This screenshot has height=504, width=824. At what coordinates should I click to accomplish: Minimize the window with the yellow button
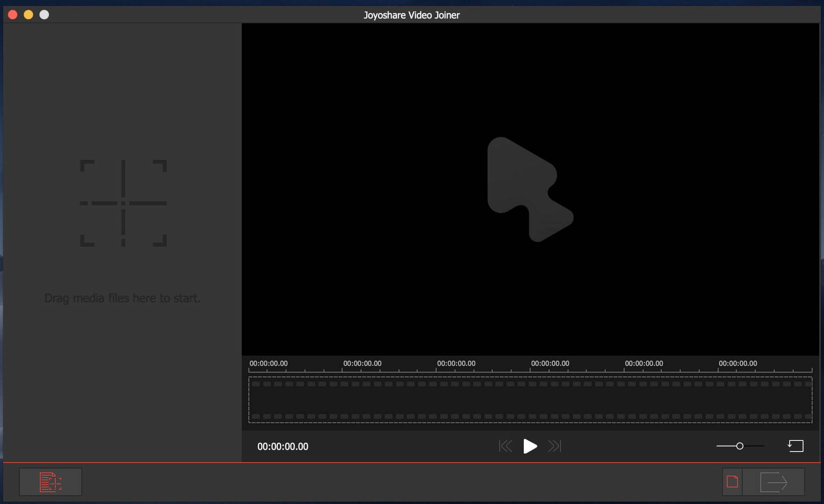pyautogui.click(x=28, y=15)
